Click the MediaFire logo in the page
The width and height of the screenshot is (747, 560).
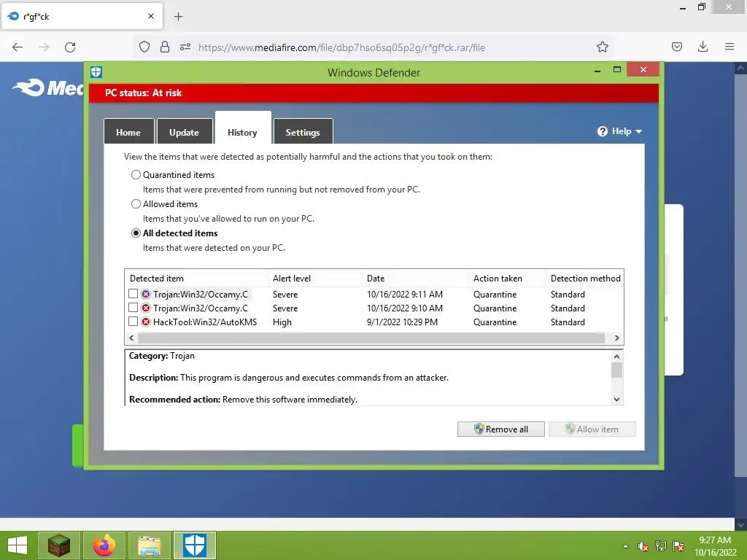pyautogui.click(x=48, y=88)
